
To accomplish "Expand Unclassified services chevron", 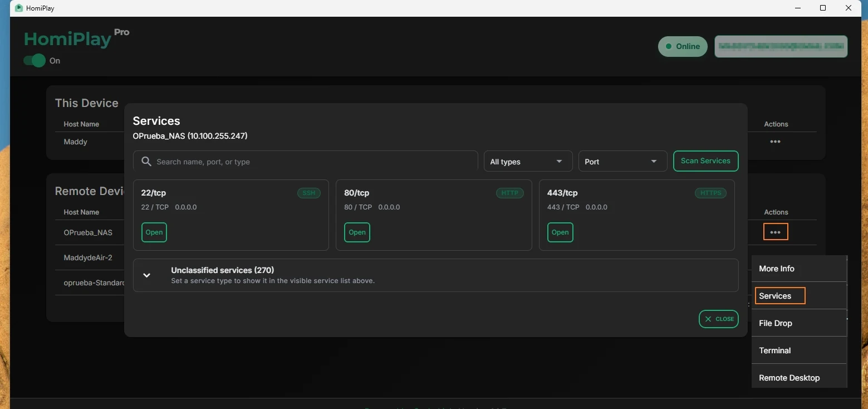I will click(147, 275).
